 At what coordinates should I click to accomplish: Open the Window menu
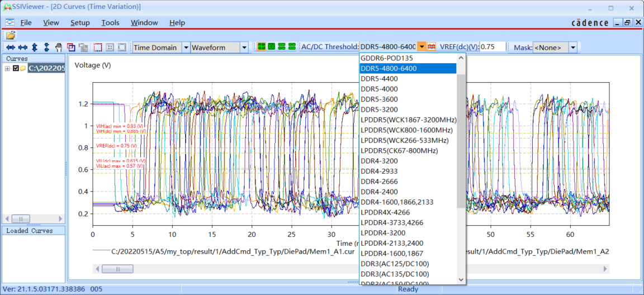click(144, 22)
